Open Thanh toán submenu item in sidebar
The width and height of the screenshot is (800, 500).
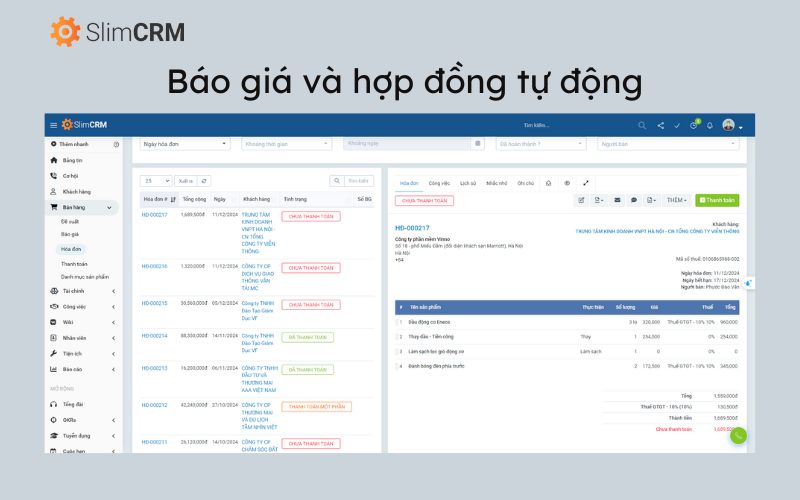tap(74, 264)
